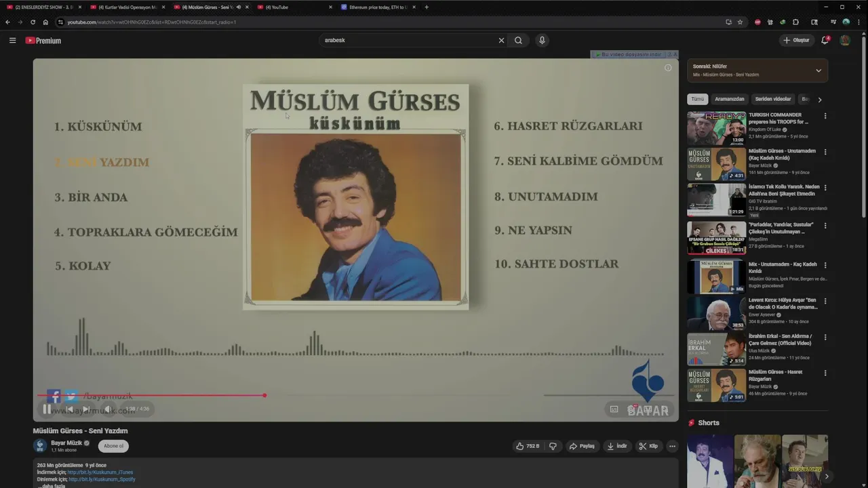This screenshot has width=868, height=488.
Task: Open player settings gear
Action: coord(632,409)
